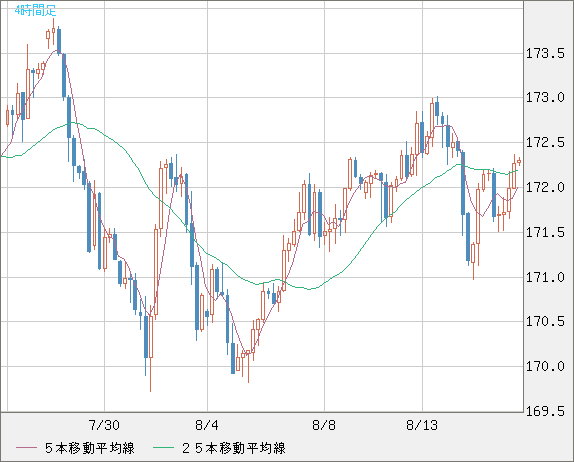Click the green 25-period MA legend line
This screenshot has width=574, height=462.
163,448
